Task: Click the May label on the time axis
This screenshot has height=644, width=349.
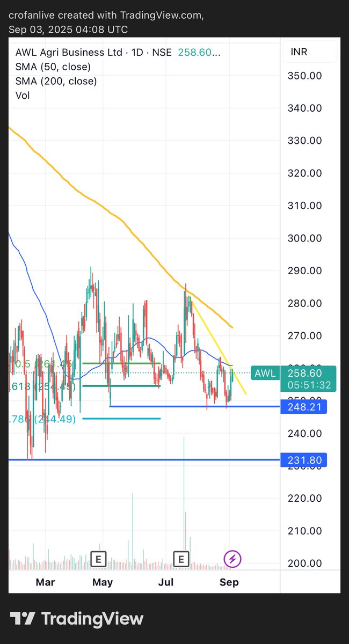Action: [102, 582]
